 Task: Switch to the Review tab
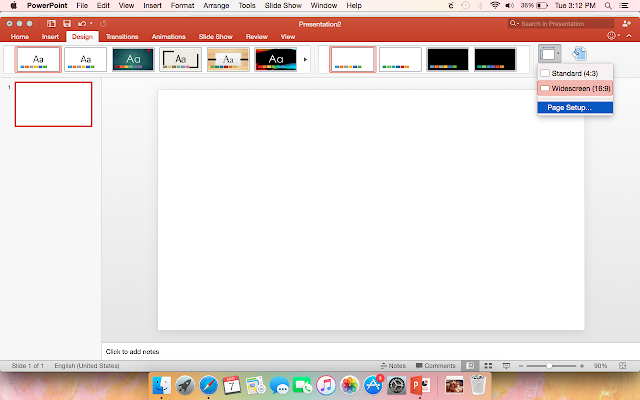257,37
